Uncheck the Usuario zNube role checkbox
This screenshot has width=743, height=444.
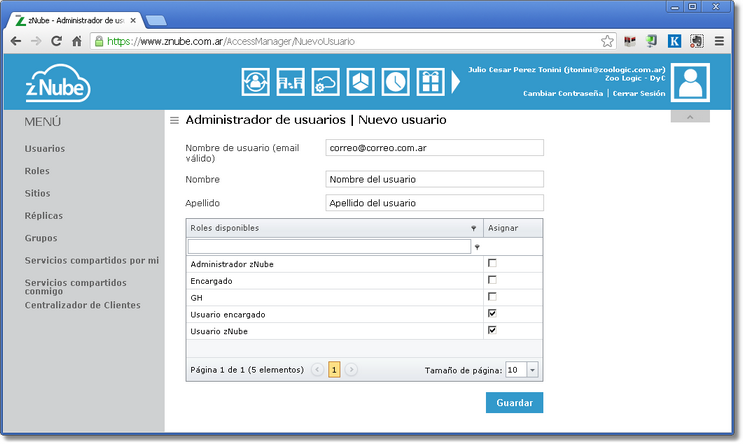click(x=492, y=330)
